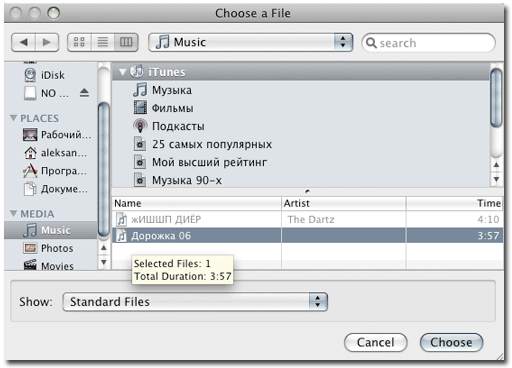Switch to column view
The height and width of the screenshot is (368, 512).
pos(126,42)
